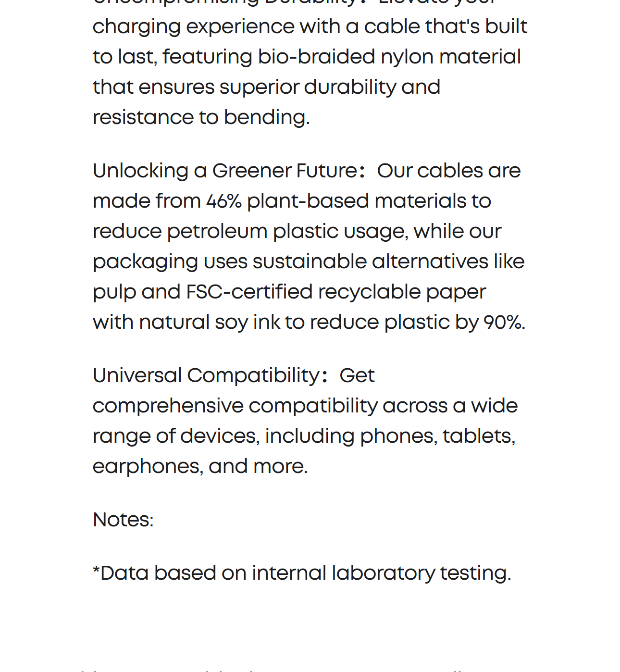Viewport: 620px width, 672px height.
Task: Click the words "superior durability"
Action: pyautogui.click(x=308, y=87)
